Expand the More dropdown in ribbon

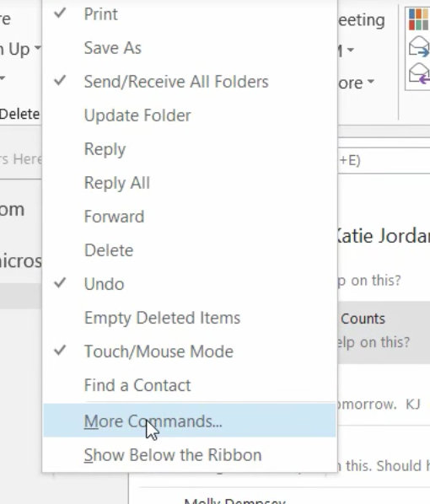[x=370, y=82]
